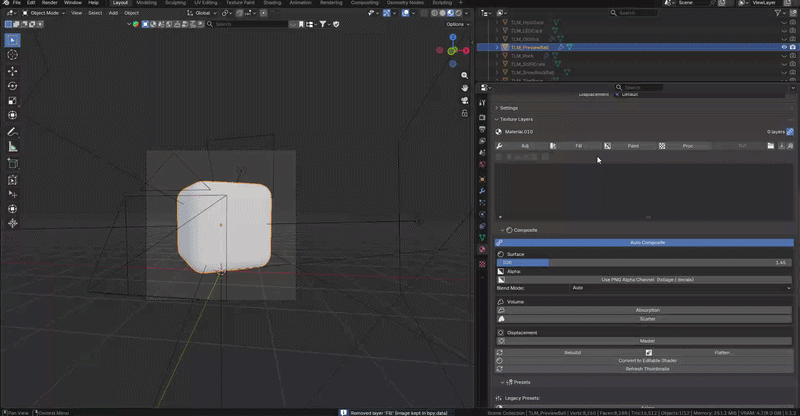800x416 pixels.
Task: Toggle render camera icon for TLM_Rock row
Action: [x=792, y=56]
